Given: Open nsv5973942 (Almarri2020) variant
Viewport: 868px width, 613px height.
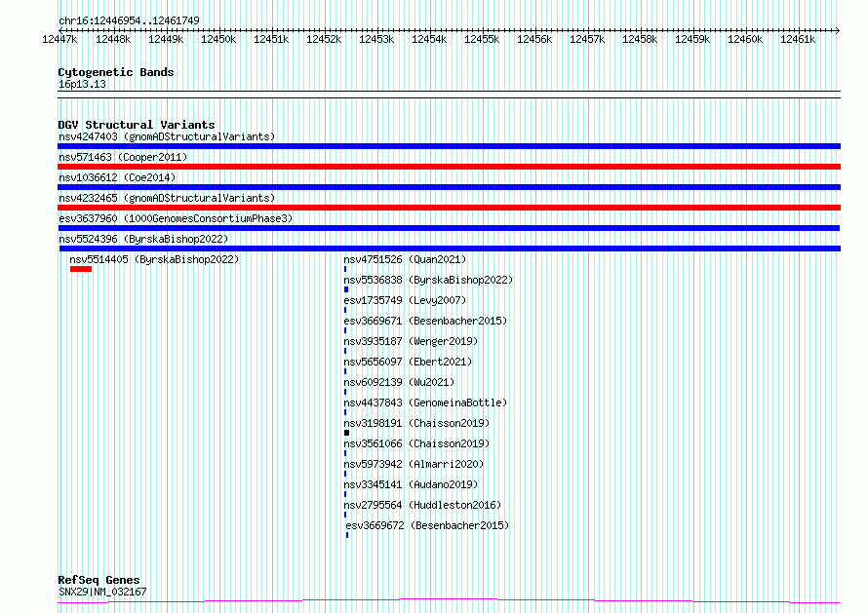Looking at the screenshot, I should click(x=414, y=464).
